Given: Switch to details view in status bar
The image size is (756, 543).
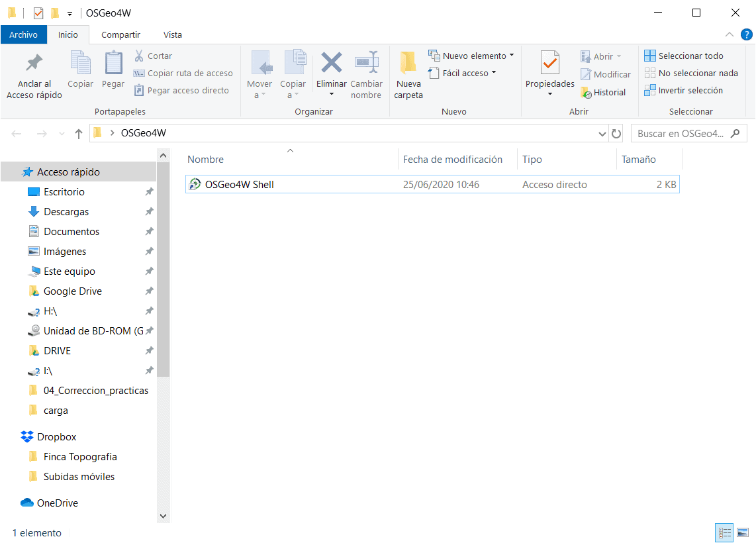Looking at the screenshot, I should click(725, 532).
